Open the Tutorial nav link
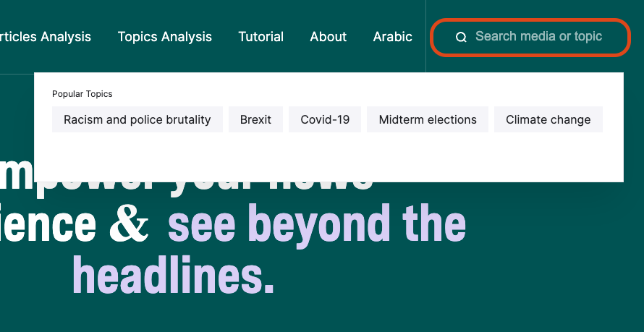This screenshot has width=644, height=332. point(260,36)
